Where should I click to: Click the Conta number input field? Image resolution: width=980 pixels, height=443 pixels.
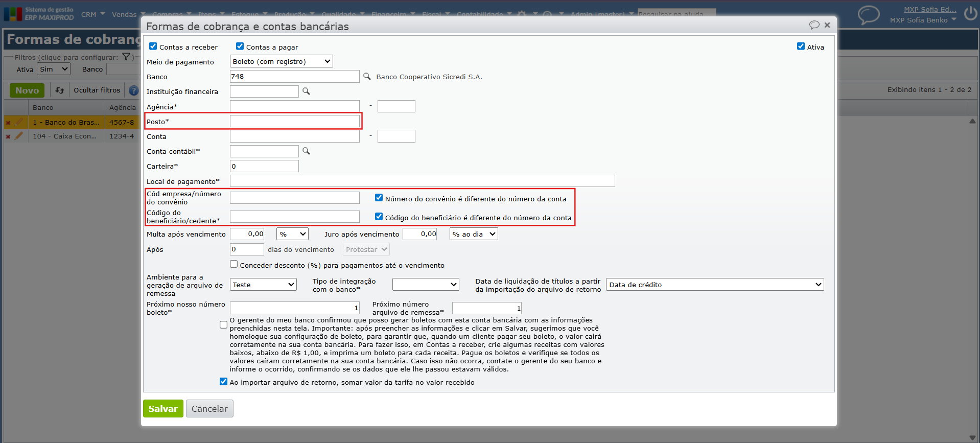coord(295,136)
